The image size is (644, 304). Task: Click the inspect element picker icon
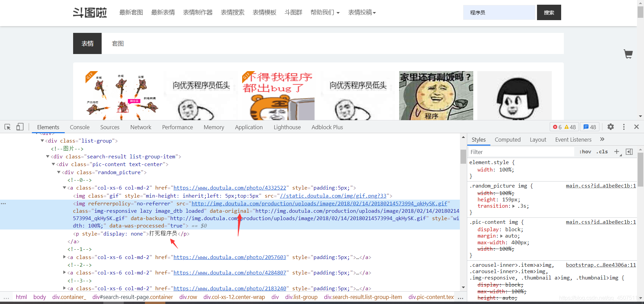[x=7, y=127]
